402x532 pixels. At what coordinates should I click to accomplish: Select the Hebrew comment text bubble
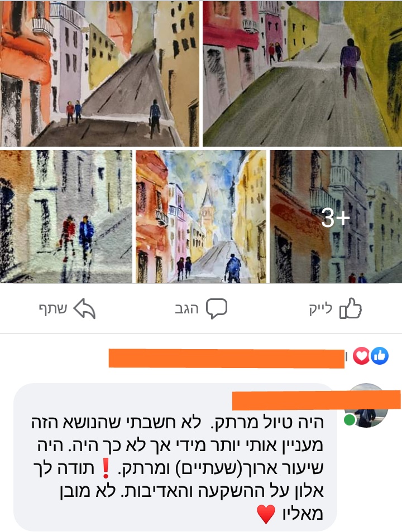click(175, 457)
